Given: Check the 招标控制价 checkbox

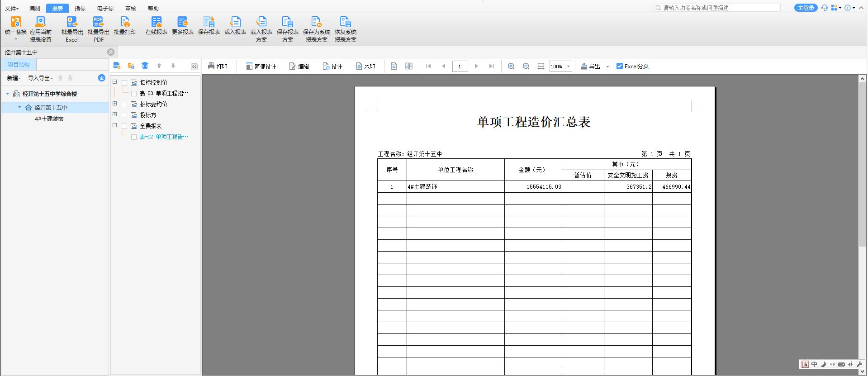Looking at the screenshot, I should click(124, 83).
